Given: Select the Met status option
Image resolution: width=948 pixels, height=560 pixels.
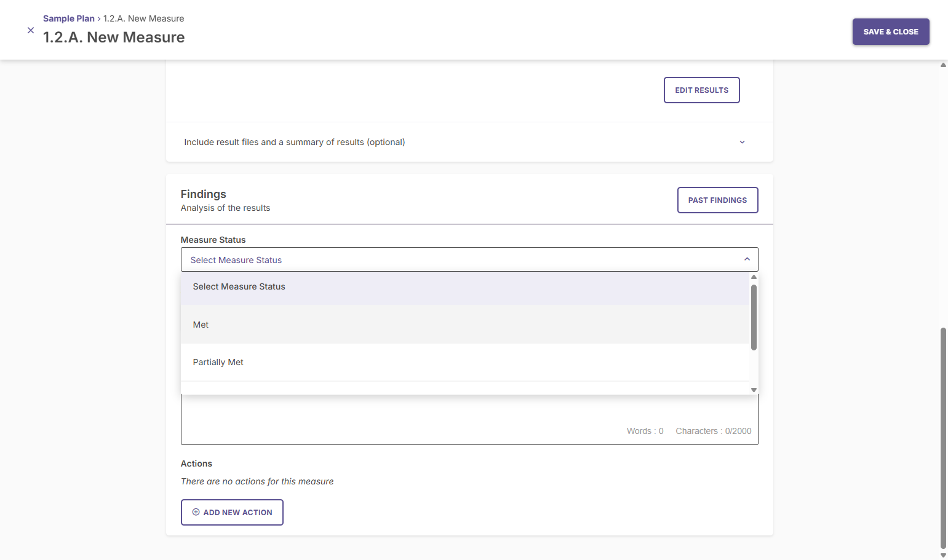Looking at the screenshot, I should click(465, 325).
